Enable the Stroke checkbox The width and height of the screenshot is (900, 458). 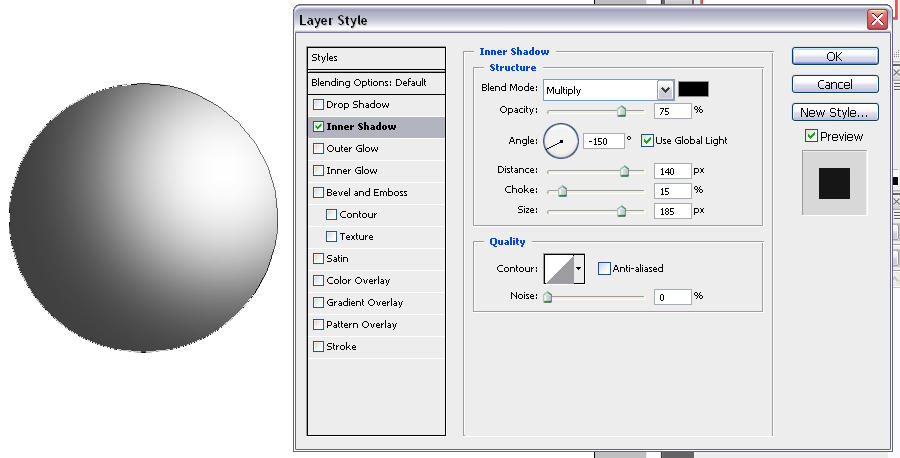(318, 346)
